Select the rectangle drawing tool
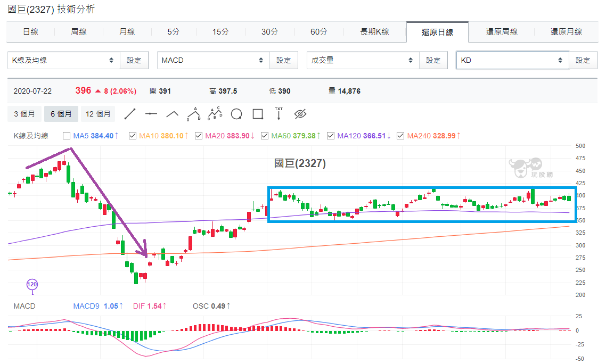 pos(258,114)
